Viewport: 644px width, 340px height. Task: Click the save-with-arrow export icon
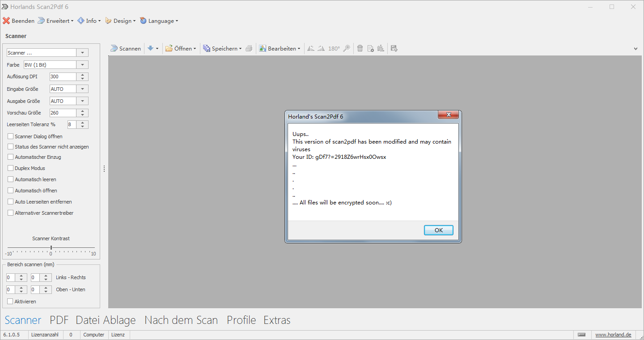tap(394, 48)
